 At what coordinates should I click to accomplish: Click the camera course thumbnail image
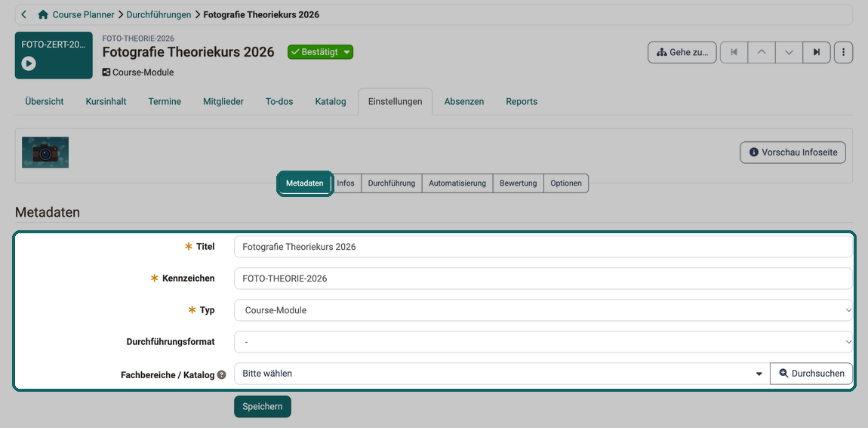tap(45, 152)
